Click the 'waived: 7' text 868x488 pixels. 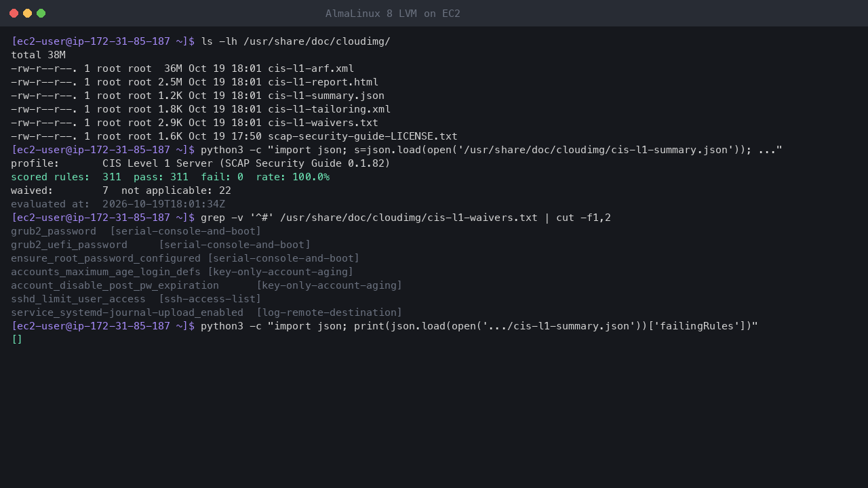click(60, 190)
